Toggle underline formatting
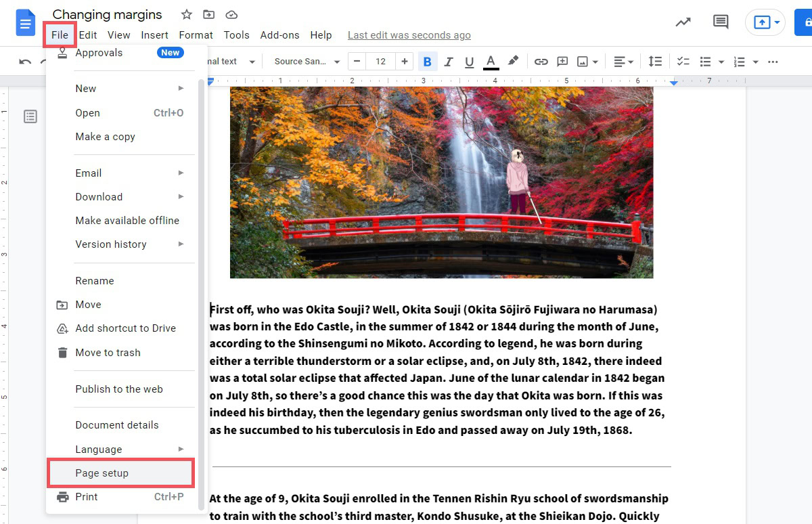The height and width of the screenshot is (524, 812). pyautogui.click(x=469, y=62)
